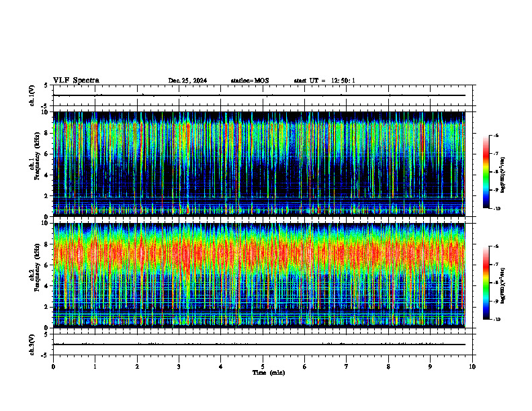Click the time axis tick label '0'
Viewport: 532px width, 411px height.
53,367
